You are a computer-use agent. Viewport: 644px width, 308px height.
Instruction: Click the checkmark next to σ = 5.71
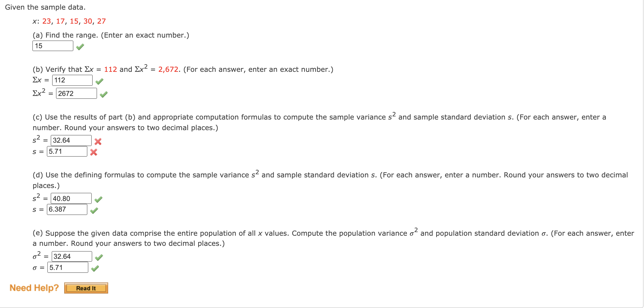coord(95,268)
